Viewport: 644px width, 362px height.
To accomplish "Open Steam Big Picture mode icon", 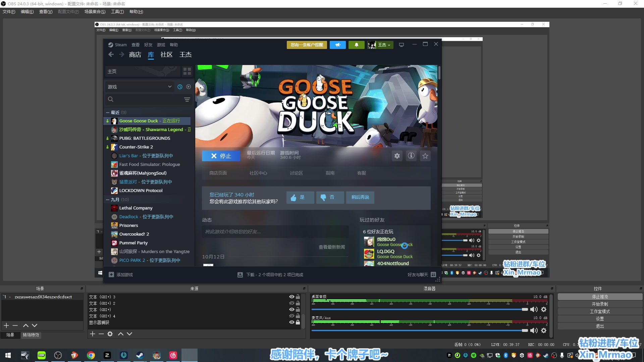I will pyautogui.click(x=401, y=45).
